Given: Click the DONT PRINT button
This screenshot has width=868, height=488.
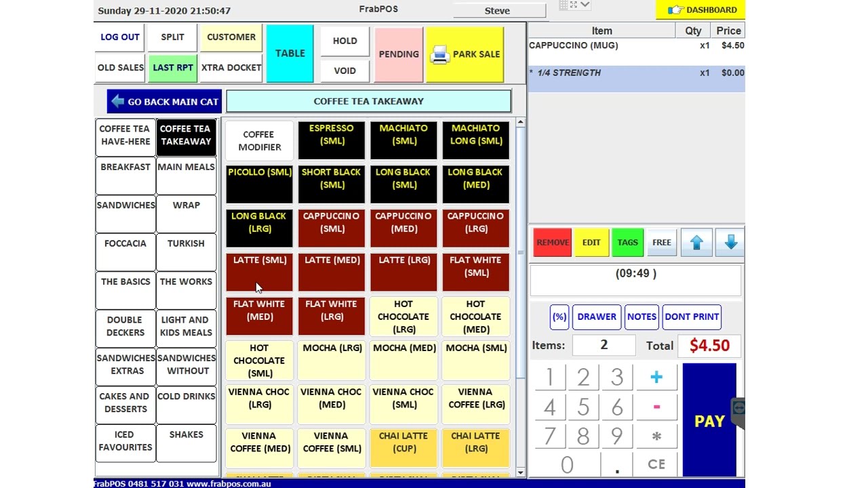Looking at the screenshot, I should 692,317.
